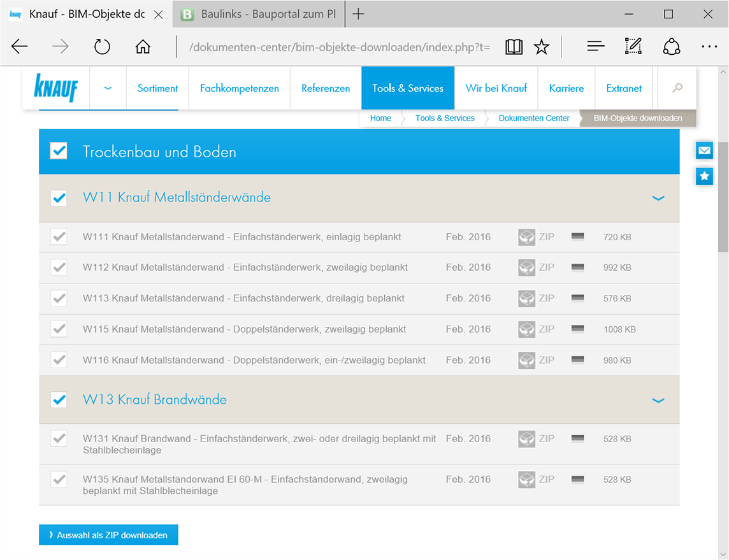Image resolution: width=729 pixels, height=560 pixels.
Task: Toggle the W131 Knauf Brandwand checkbox
Action: pyautogui.click(x=59, y=438)
